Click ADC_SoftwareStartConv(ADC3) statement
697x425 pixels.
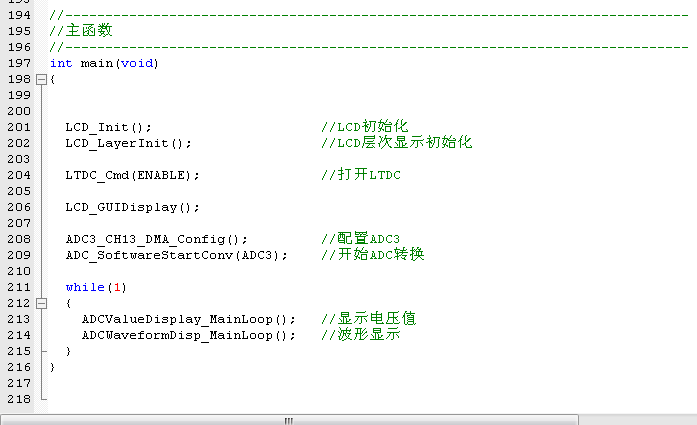tap(176, 255)
